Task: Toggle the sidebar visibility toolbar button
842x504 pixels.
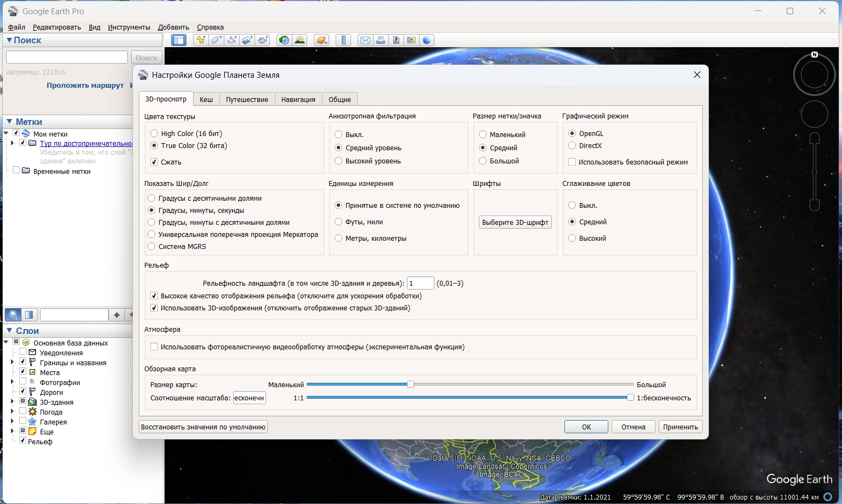Action: pyautogui.click(x=178, y=40)
